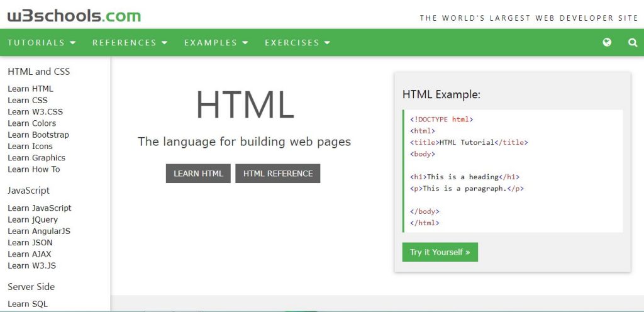Click the Learn HTML button
The image size is (644, 312).
(198, 173)
